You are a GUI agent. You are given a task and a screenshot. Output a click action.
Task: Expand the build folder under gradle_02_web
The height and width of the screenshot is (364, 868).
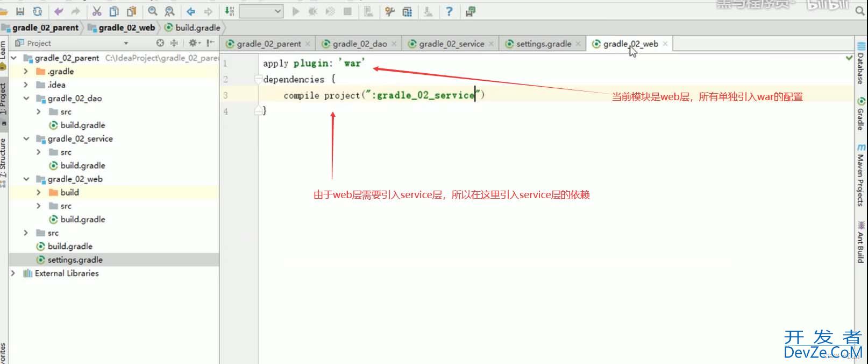point(38,192)
